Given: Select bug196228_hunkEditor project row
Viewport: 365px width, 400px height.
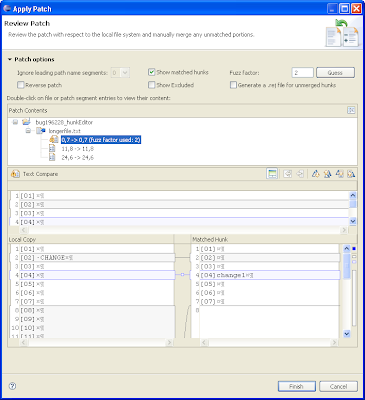Looking at the screenshot, I should 64,122.
